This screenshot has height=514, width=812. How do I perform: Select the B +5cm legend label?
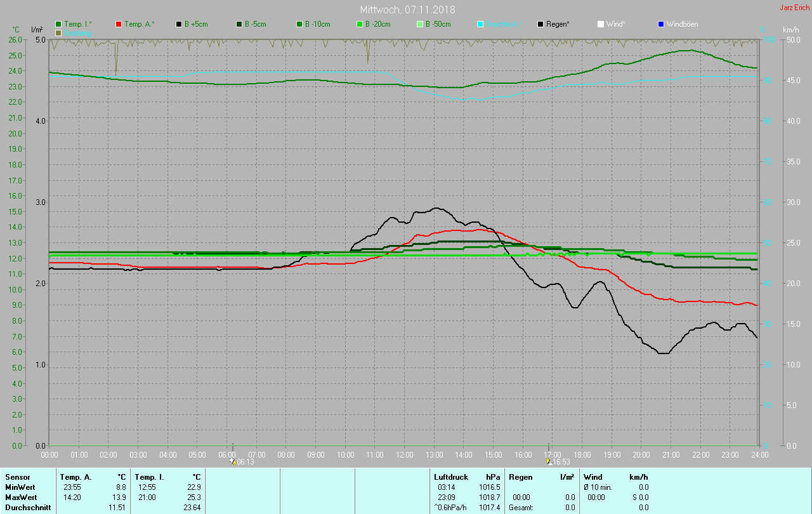click(196, 24)
